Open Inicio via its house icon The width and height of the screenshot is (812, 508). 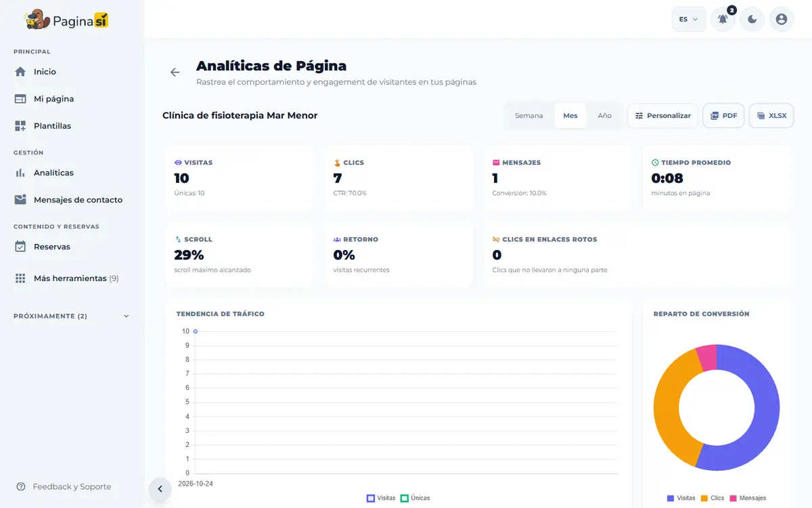[x=20, y=72]
